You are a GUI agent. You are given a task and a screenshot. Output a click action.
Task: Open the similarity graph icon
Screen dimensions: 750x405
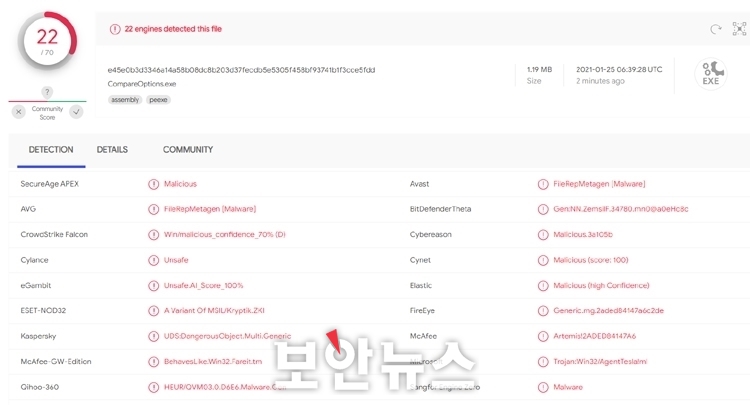tap(739, 29)
